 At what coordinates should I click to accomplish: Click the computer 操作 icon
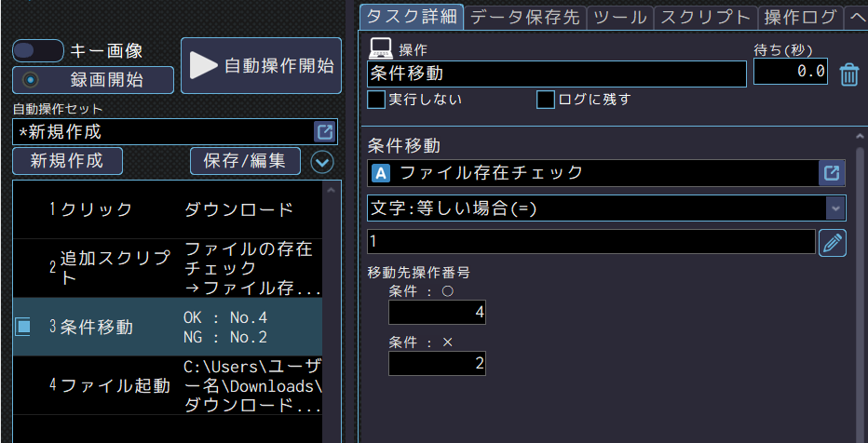pos(380,48)
